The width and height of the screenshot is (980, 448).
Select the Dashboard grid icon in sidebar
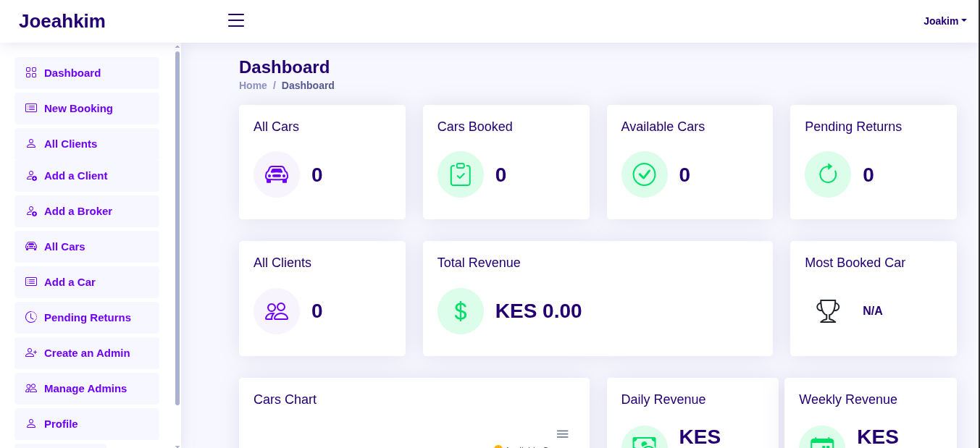pos(30,72)
